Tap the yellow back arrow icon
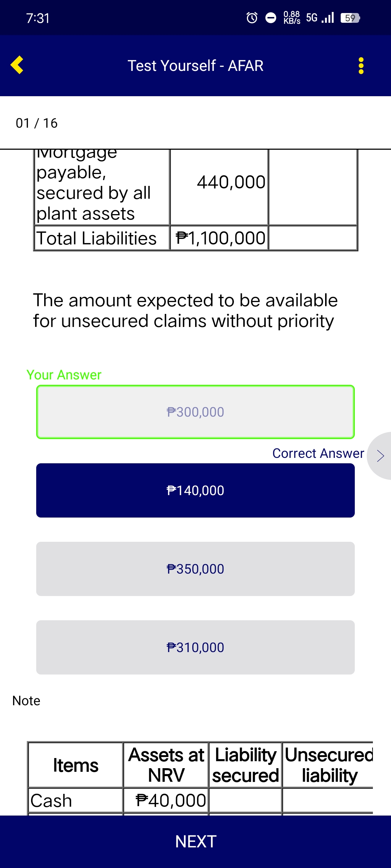 17,65
